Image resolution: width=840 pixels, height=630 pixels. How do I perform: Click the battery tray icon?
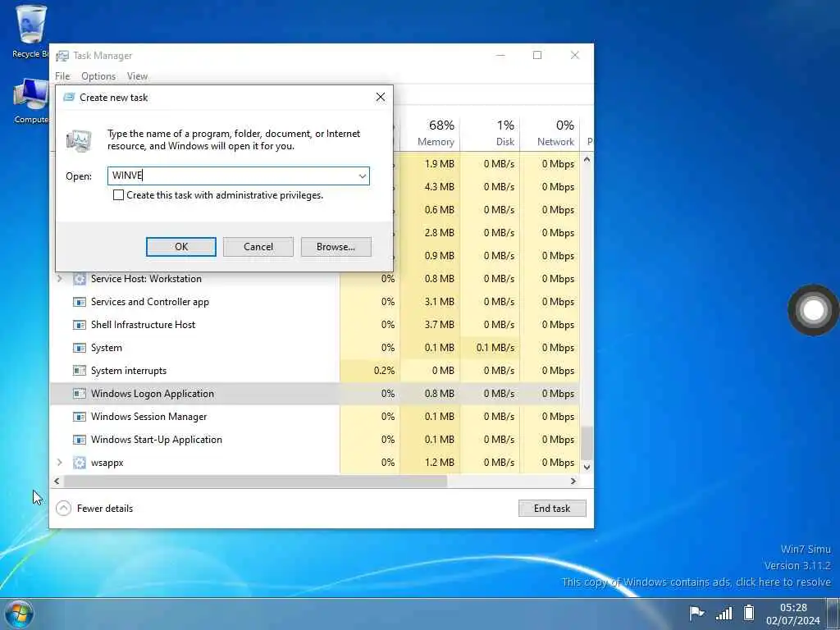[x=749, y=612]
